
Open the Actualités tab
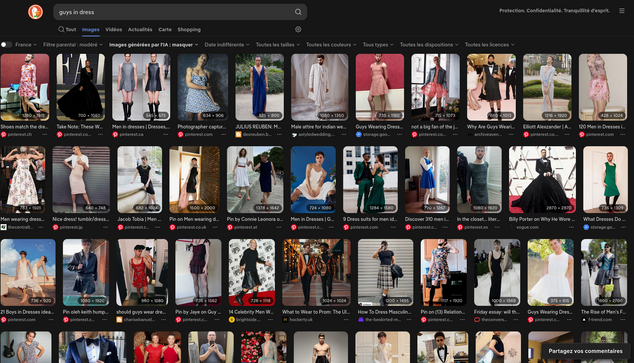pyautogui.click(x=140, y=30)
